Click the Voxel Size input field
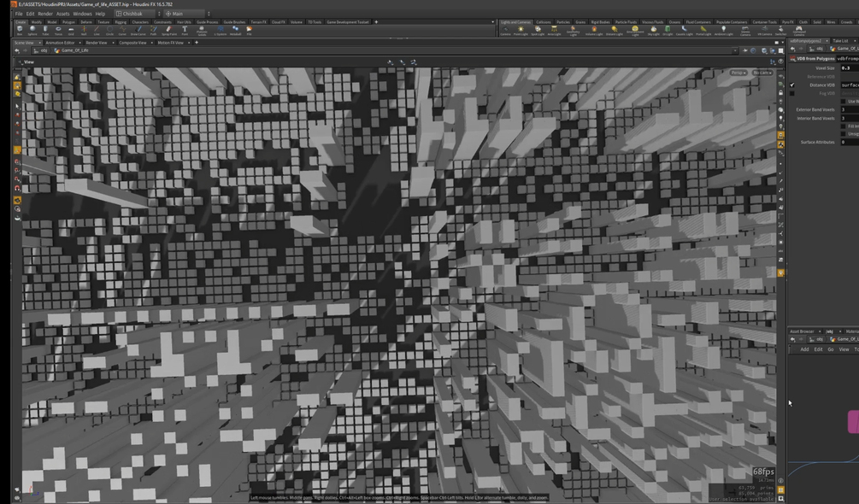The height and width of the screenshot is (504, 859). pyautogui.click(x=850, y=67)
